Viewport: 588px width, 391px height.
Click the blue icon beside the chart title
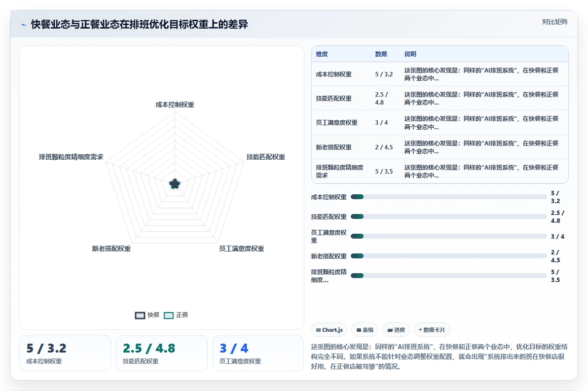point(23,25)
